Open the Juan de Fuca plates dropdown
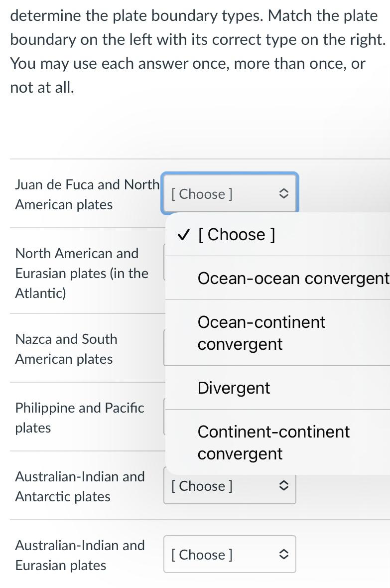The width and height of the screenshot is (390, 588). coord(229,194)
